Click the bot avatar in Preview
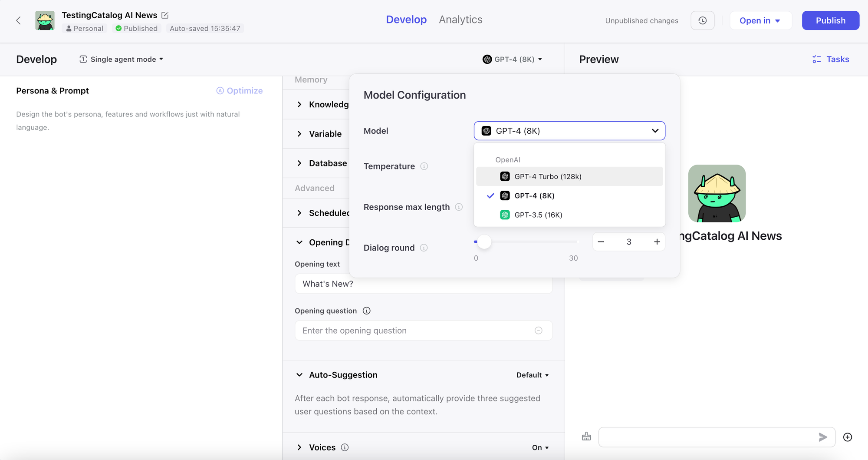This screenshot has width=868, height=460. coord(717,193)
